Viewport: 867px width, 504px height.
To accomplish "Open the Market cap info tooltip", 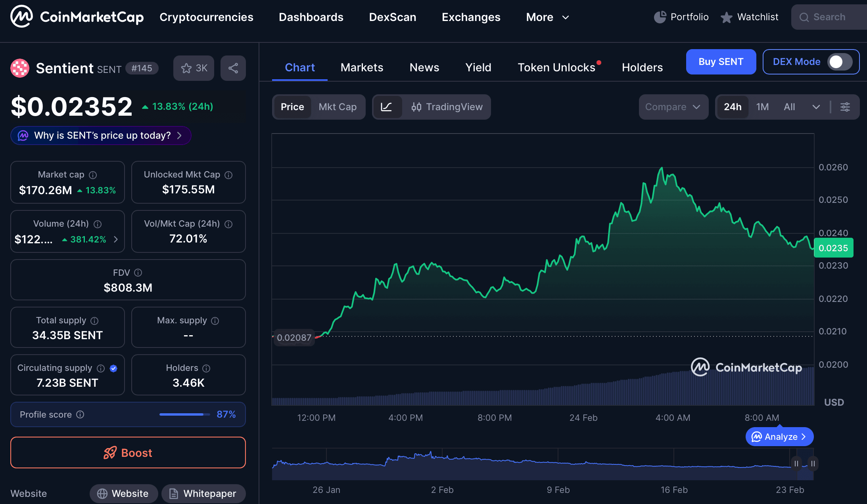I will click(93, 175).
